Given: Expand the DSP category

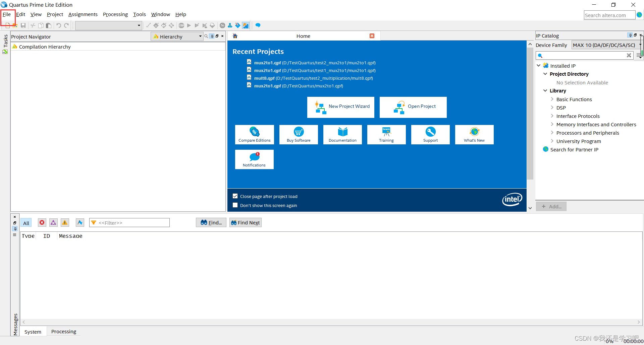Looking at the screenshot, I should pos(552,108).
